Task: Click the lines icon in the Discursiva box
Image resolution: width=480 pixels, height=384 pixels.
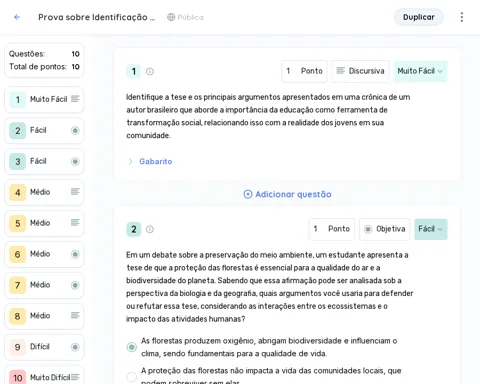Action: click(340, 71)
